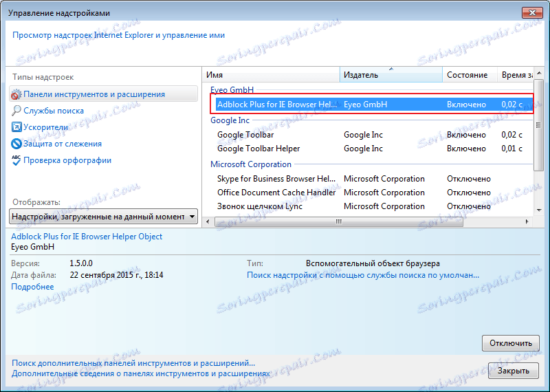This screenshot has height=392, width=550.
Task: Close the 'Управление надстройками' window with X
Action: click(x=532, y=13)
